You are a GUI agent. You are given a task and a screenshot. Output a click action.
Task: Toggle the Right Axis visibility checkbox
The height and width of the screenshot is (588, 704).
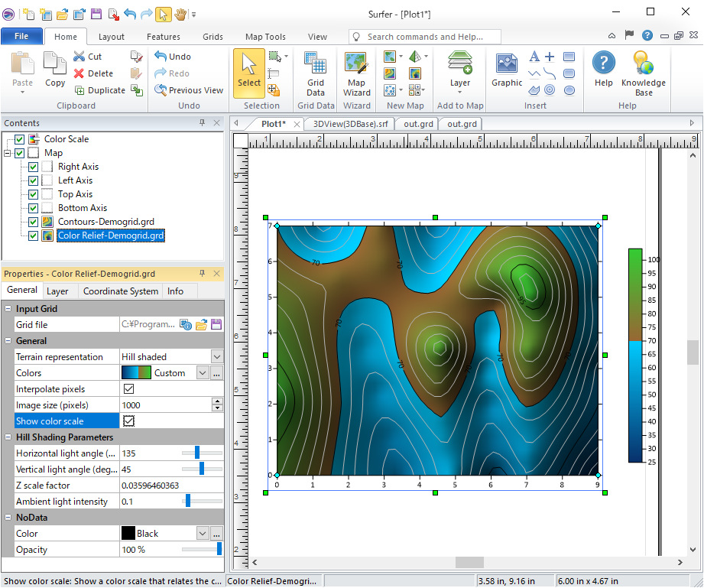[33, 167]
